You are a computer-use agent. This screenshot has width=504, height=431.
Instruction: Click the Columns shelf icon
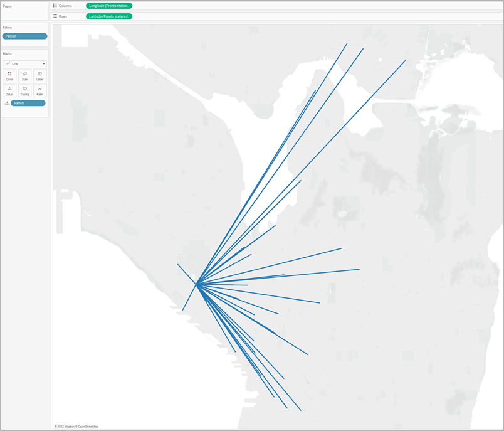(55, 6)
